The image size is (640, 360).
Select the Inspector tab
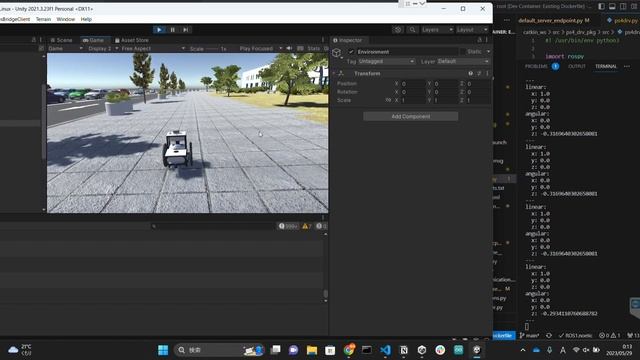tap(348, 40)
